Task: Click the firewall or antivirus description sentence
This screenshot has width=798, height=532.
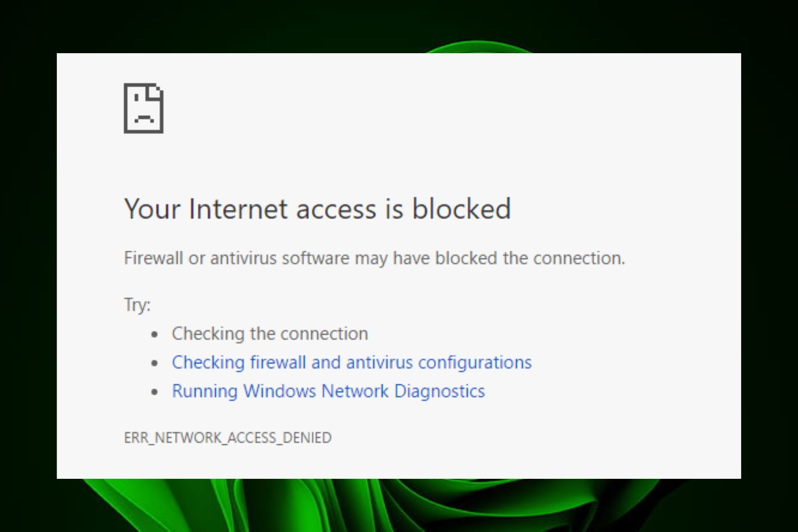Action: (374, 258)
